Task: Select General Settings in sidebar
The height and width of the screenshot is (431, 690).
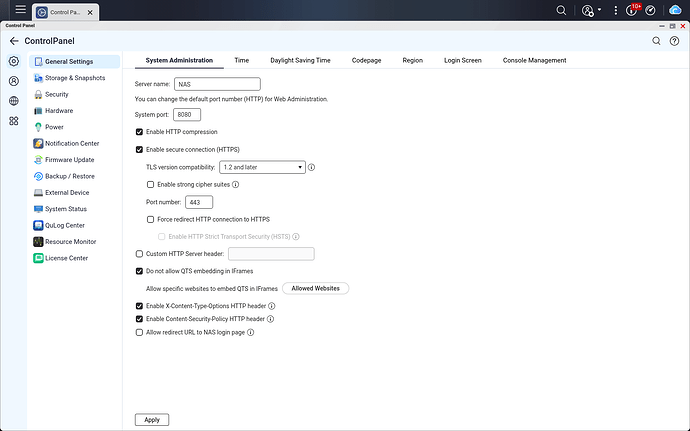Action: (x=74, y=62)
